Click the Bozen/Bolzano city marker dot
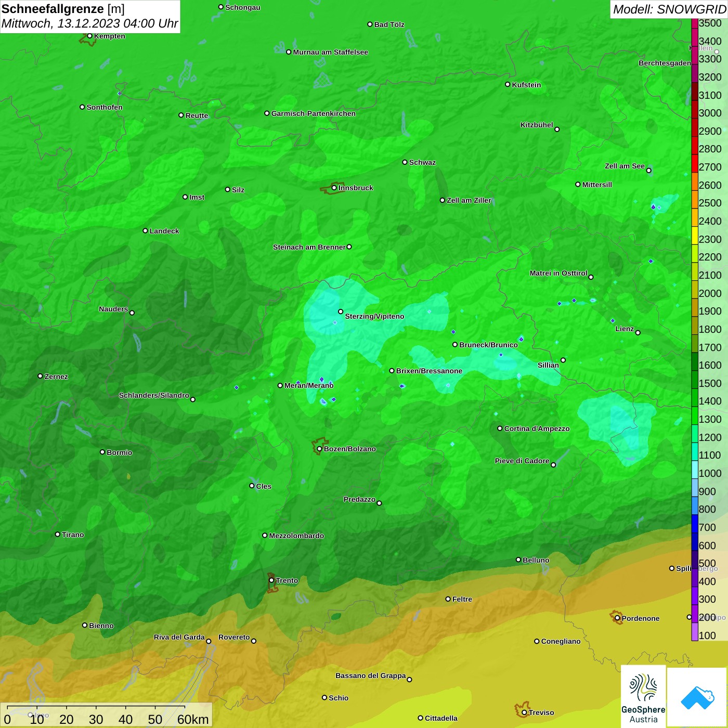 point(319,449)
